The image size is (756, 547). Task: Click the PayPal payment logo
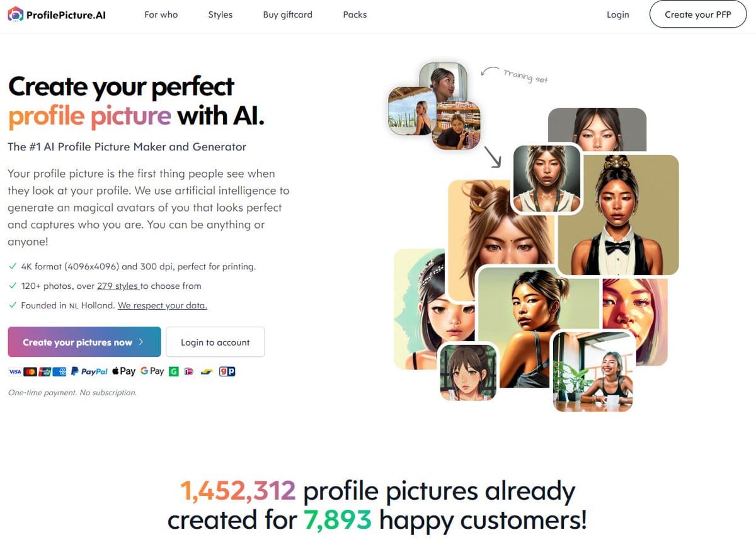coord(89,371)
